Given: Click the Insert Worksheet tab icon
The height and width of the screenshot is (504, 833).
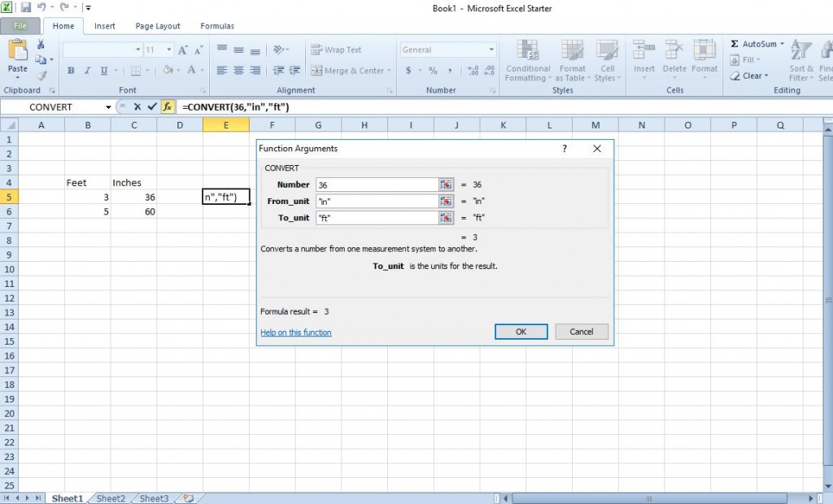Looking at the screenshot, I should [188, 498].
